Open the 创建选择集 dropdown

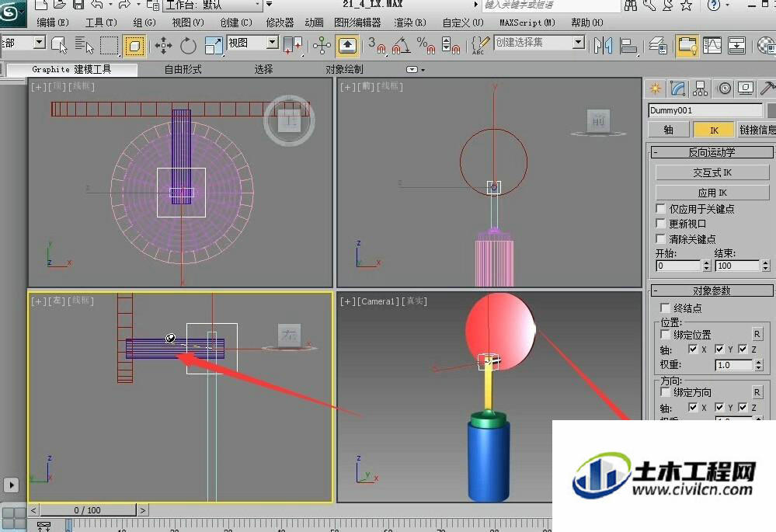click(x=579, y=43)
